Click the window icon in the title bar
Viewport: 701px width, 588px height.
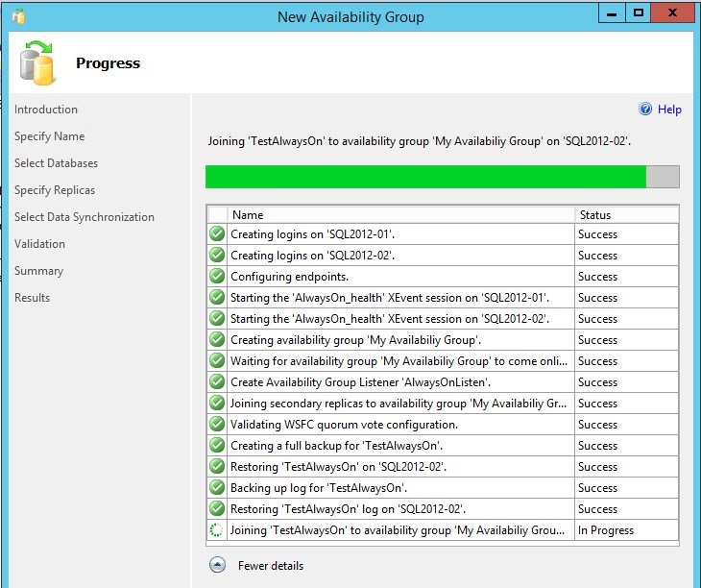[18, 16]
